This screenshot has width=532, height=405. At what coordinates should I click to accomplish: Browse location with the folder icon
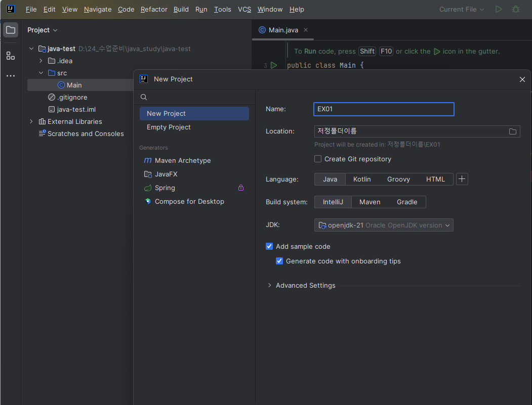(513, 131)
